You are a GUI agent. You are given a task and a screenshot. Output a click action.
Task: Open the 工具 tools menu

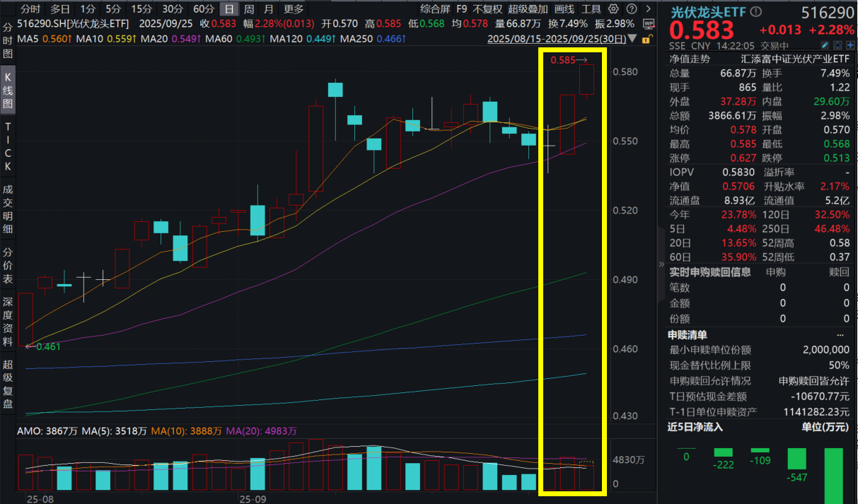click(x=591, y=8)
